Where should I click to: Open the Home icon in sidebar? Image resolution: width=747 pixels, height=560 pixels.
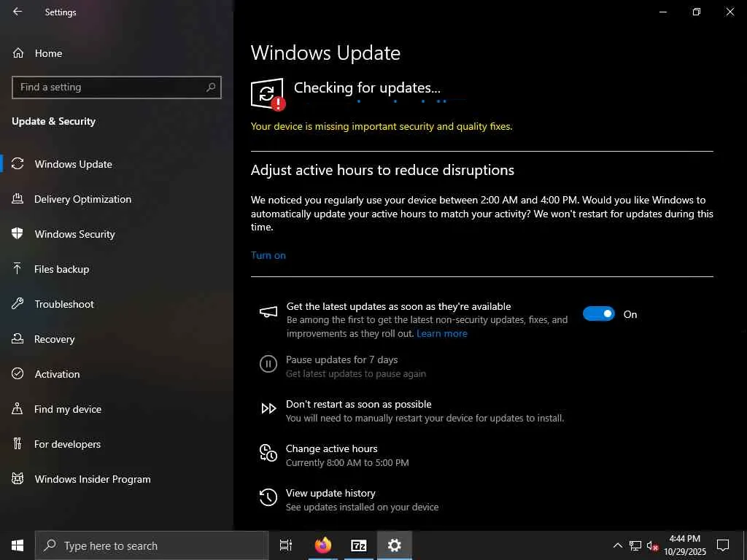point(18,52)
